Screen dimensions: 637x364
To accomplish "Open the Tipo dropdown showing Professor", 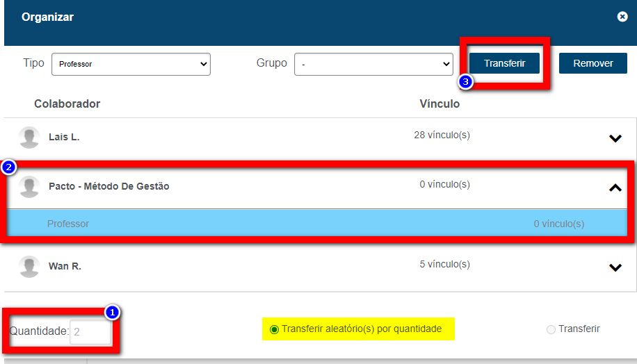I will (x=131, y=64).
